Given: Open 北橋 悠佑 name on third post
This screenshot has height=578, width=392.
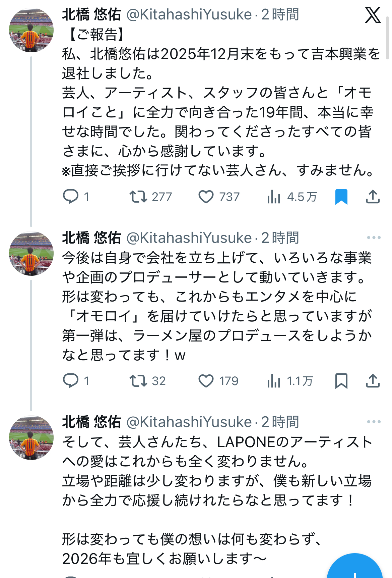Looking at the screenshot, I should (91, 422).
